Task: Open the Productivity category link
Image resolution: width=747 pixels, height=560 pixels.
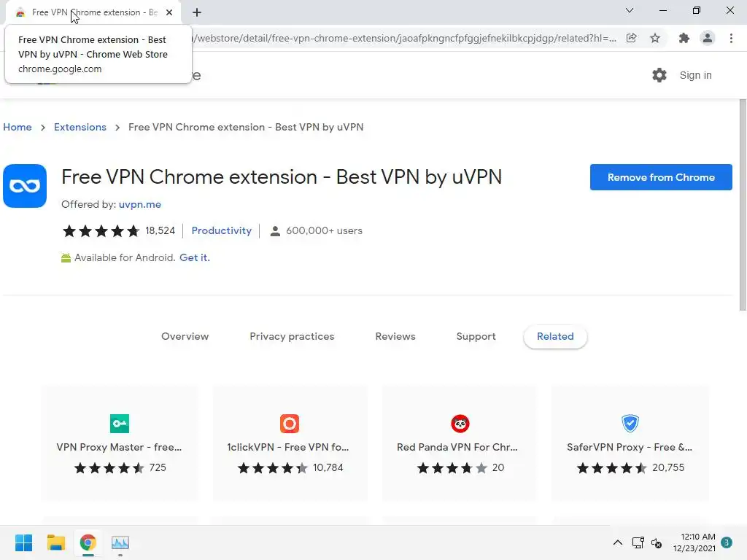Action: click(x=222, y=230)
